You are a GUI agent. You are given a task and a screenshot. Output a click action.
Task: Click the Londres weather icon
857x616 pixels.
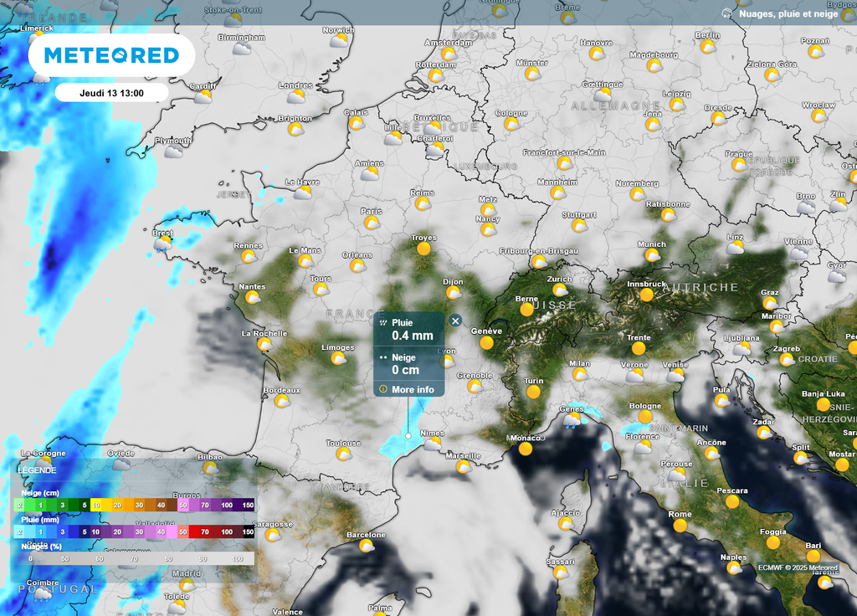click(x=295, y=96)
